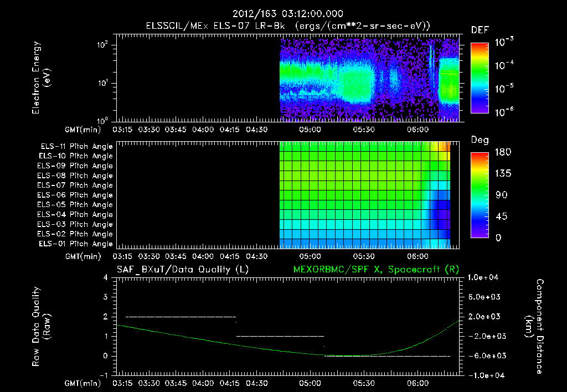The height and width of the screenshot is (392, 567).
Task: Click the Raw Data Quality (Raw) axis label
Action: coord(41,327)
